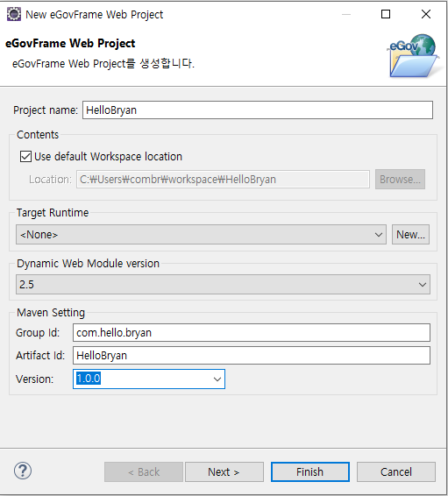
Task: Open the Target Runtime dropdown
Action: click(x=201, y=234)
